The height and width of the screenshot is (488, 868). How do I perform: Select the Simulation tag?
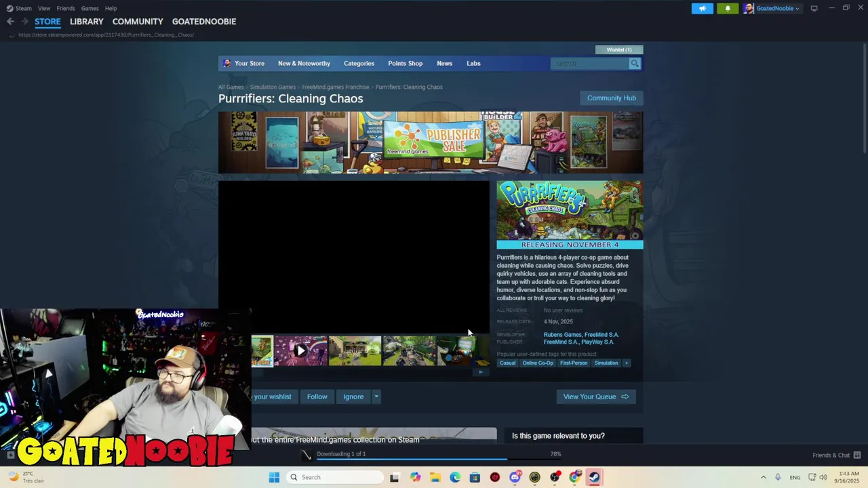coord(606,363)
